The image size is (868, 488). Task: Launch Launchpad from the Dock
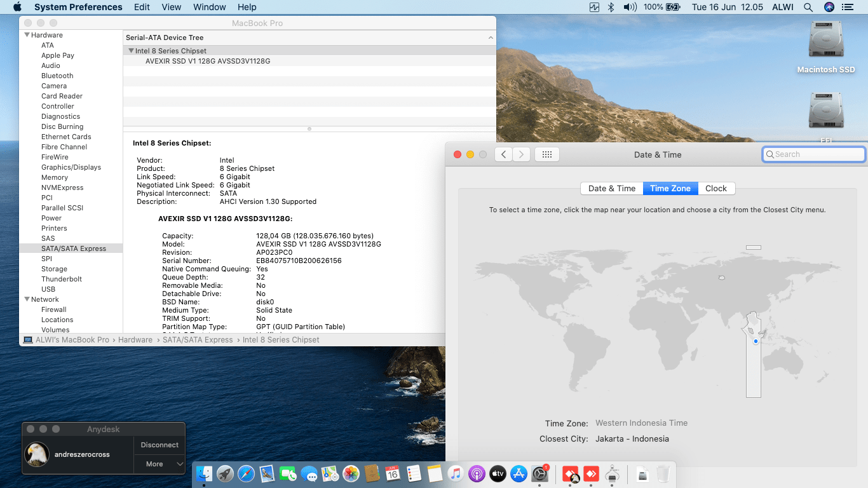tap(225, 473)
